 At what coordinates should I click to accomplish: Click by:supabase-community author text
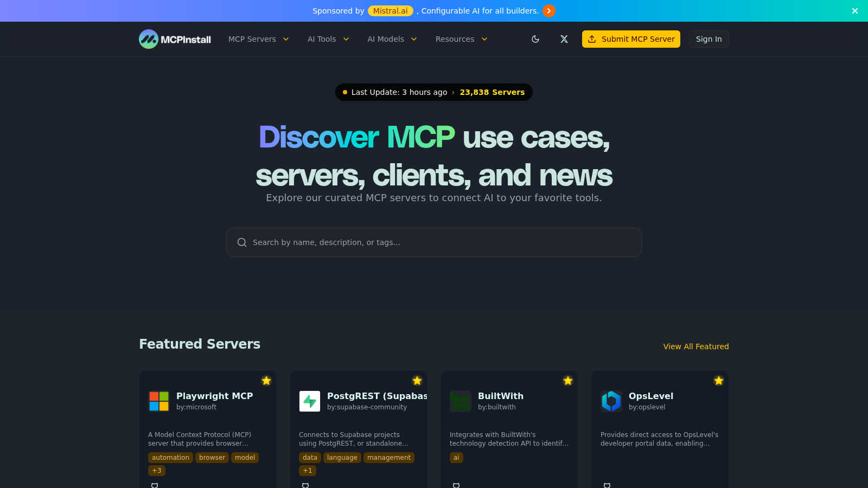pyautogui.click(x=367, y=407)
